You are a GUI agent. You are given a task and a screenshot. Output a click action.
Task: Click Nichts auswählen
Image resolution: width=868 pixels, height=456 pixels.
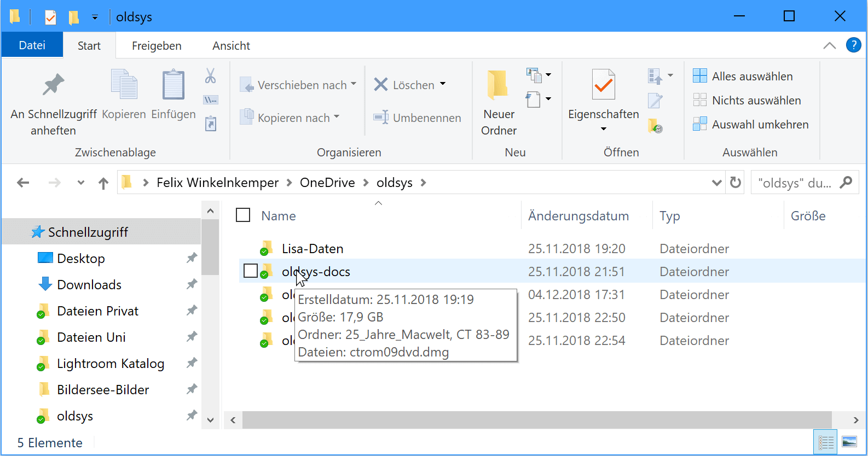(x=747, y=100)
